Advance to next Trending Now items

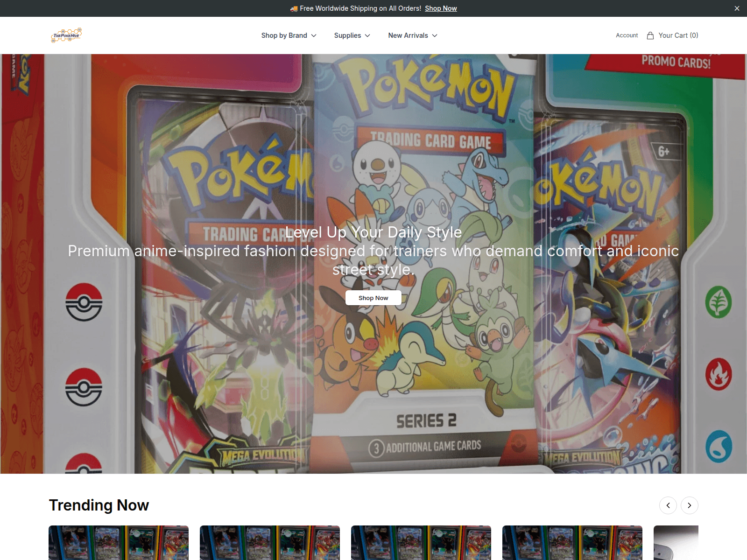pos(690,505)
